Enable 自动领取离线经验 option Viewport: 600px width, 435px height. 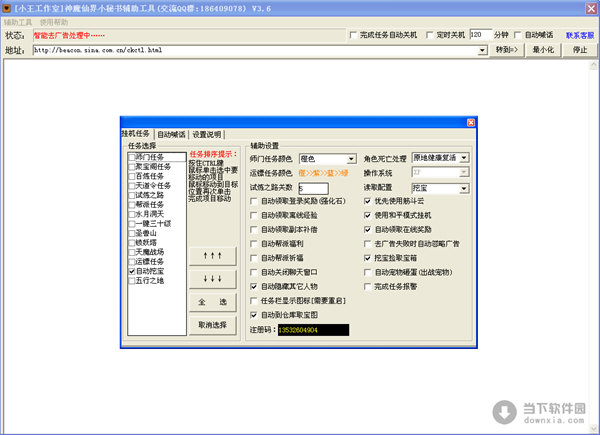point(254,215)
